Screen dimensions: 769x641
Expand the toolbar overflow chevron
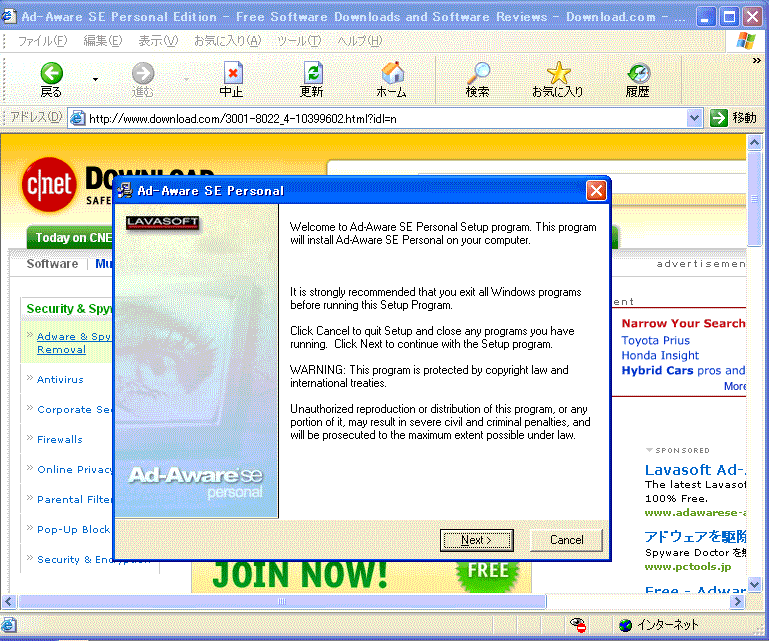[757, 61]
